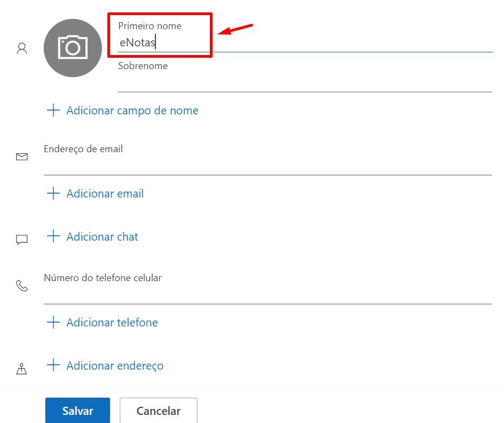
Task: Click plus icon beside Adicionar email
Action: [x=53, y=193]
